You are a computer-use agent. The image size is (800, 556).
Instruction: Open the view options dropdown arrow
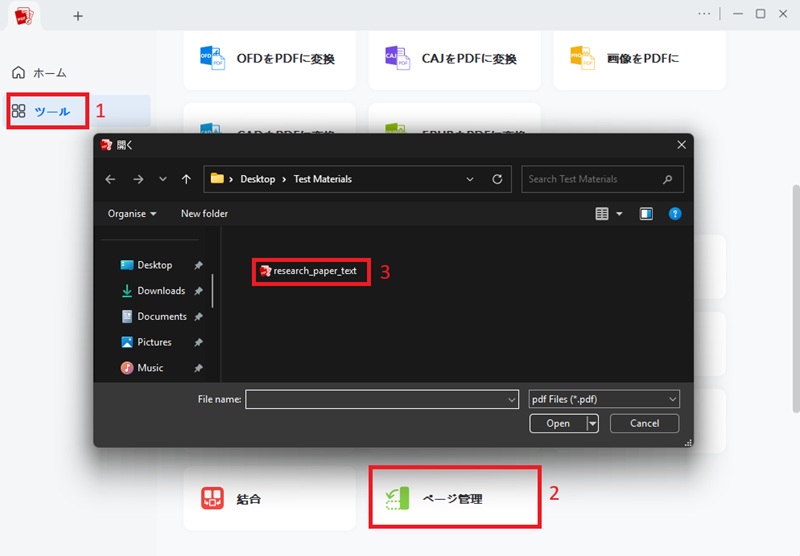tap(619, 214)
